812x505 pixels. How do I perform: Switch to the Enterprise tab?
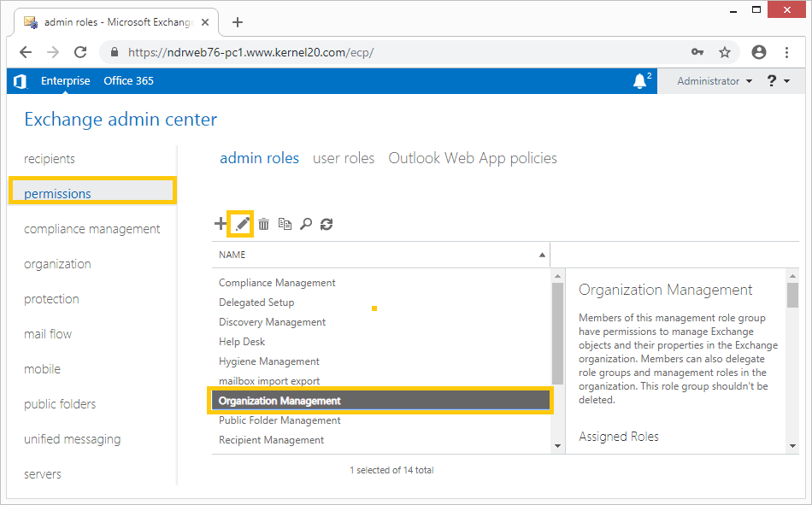(65, 81)
